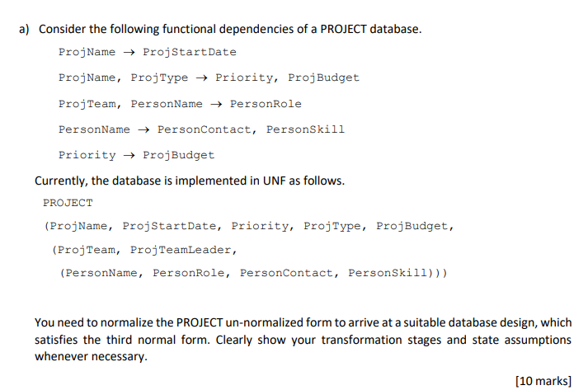Click ProjStartDate in the first functional dependency

point(190,52)
